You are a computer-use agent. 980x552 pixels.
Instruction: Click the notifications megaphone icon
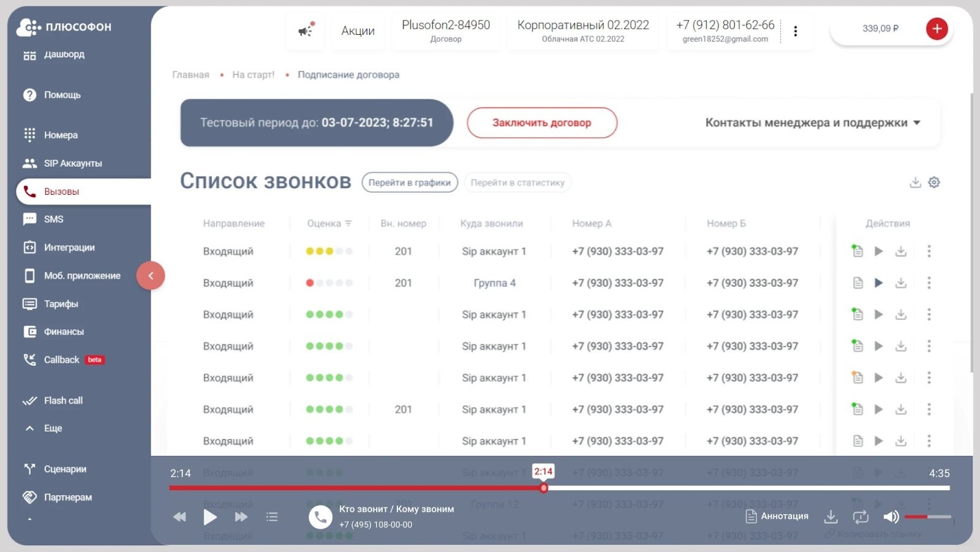(304, 30)
